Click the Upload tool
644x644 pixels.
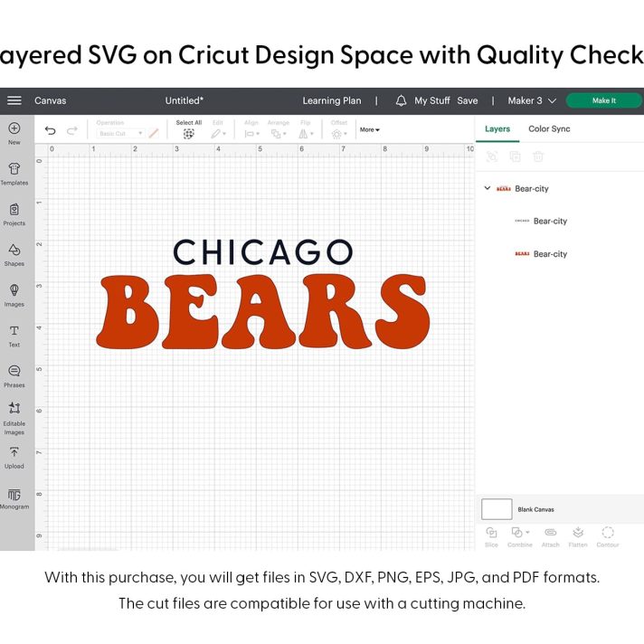click(14, 458)
